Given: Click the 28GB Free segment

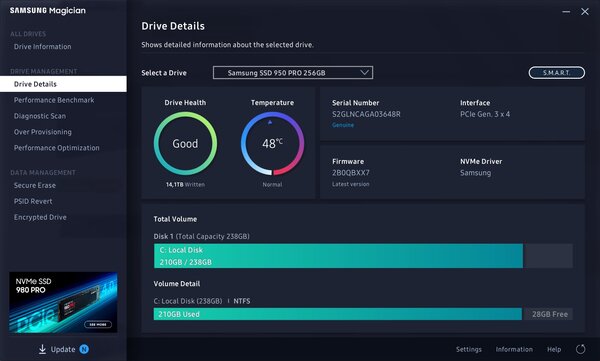Looking at the screenshot, I should pyautogui.click(x=548, y=314).
